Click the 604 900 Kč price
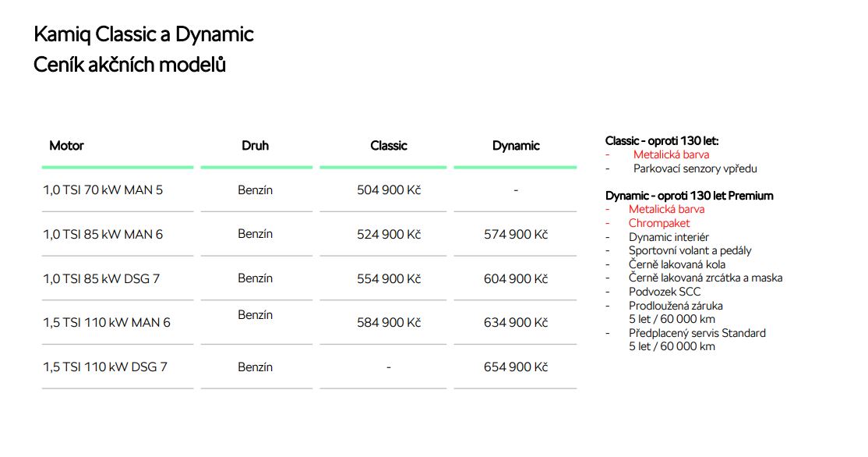Viewport: 868px width, 457px height. [x=515, y=279]
